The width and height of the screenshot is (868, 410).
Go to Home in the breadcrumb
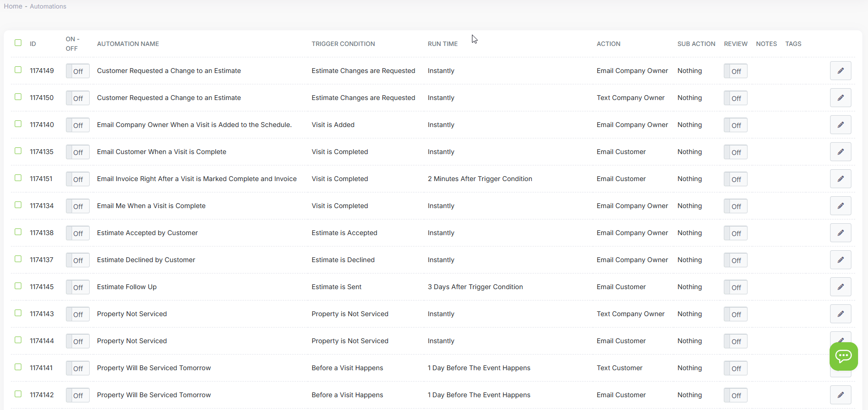point(13,6)
